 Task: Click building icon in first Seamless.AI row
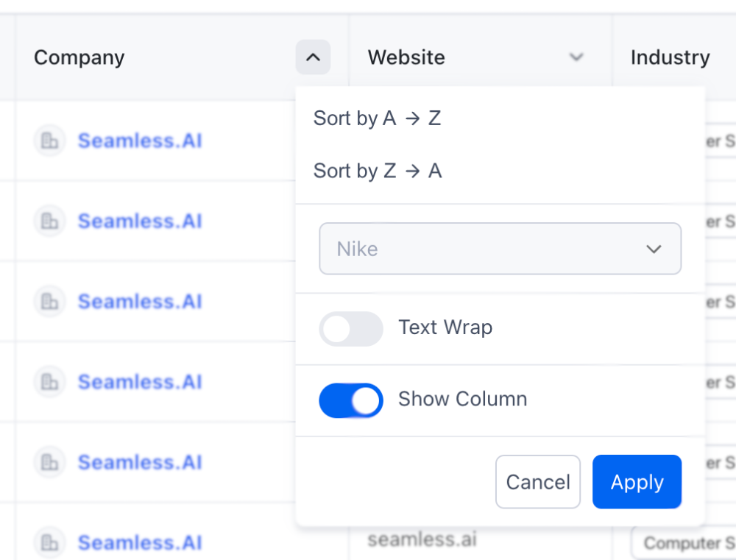pyautogui.click(x=49, y=141)
